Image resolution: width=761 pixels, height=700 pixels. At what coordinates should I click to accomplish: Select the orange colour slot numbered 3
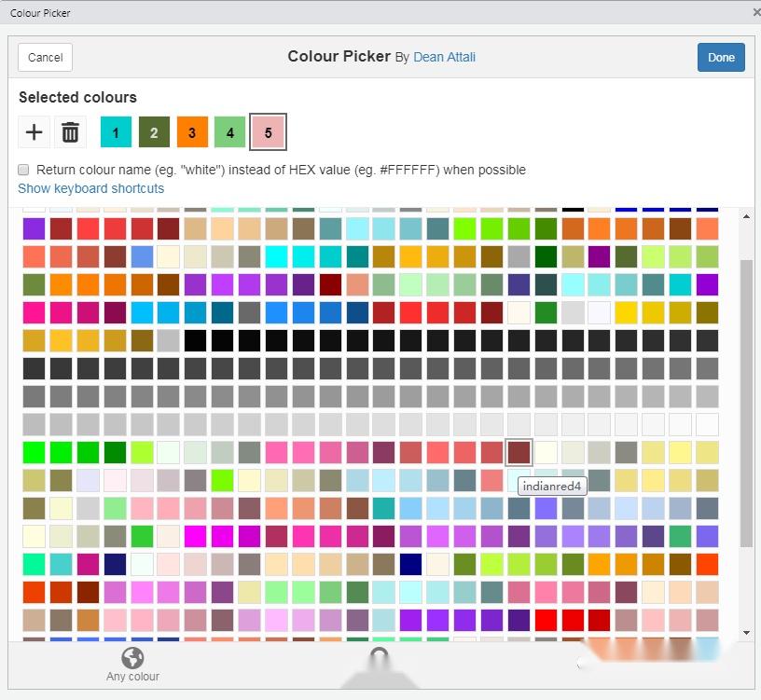192,131
